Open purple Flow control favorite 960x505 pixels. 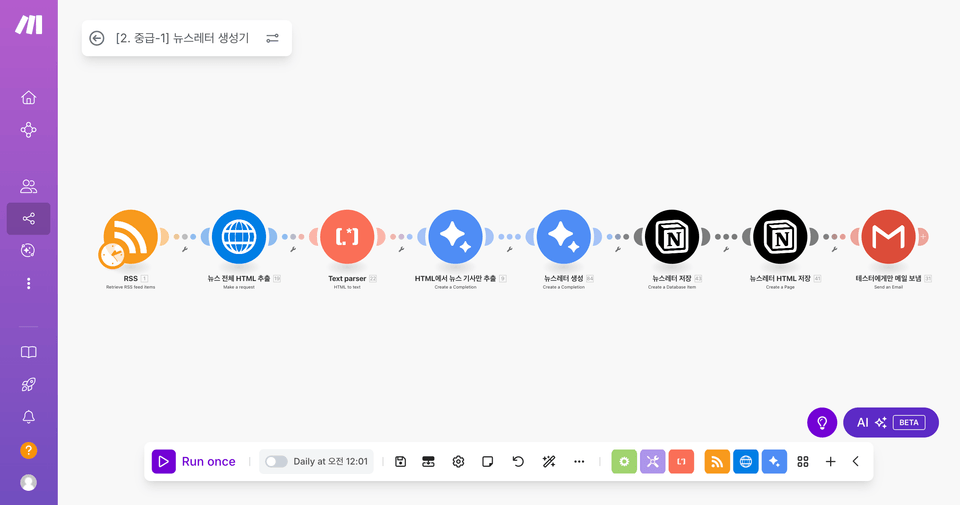653,462
